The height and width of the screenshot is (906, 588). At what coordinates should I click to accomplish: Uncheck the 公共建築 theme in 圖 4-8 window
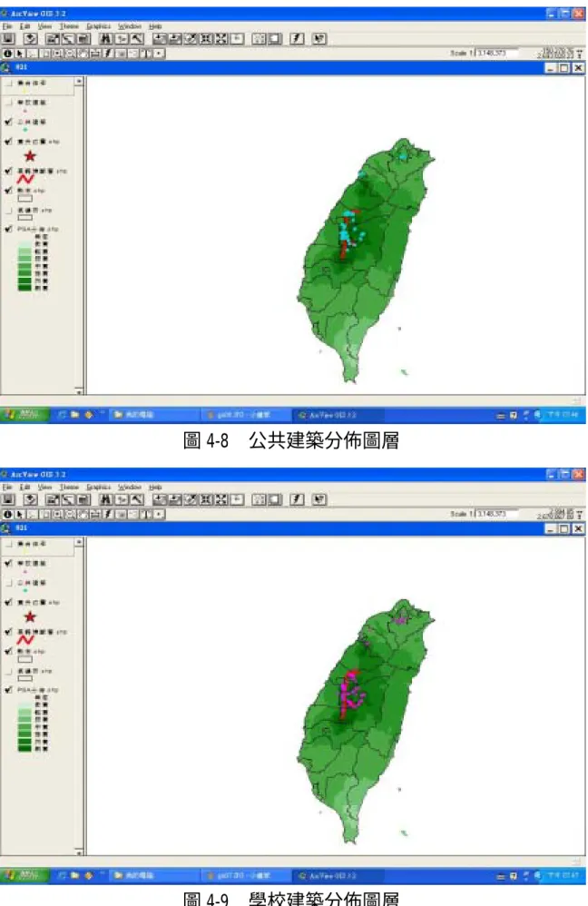8,122
